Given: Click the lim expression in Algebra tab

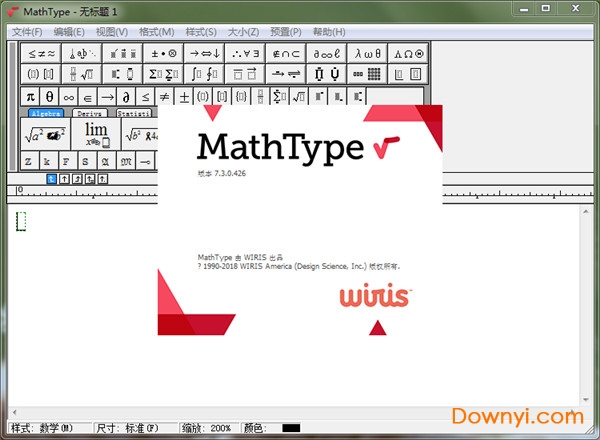Looking at the screenshot, I should click(x=96, y=134).
